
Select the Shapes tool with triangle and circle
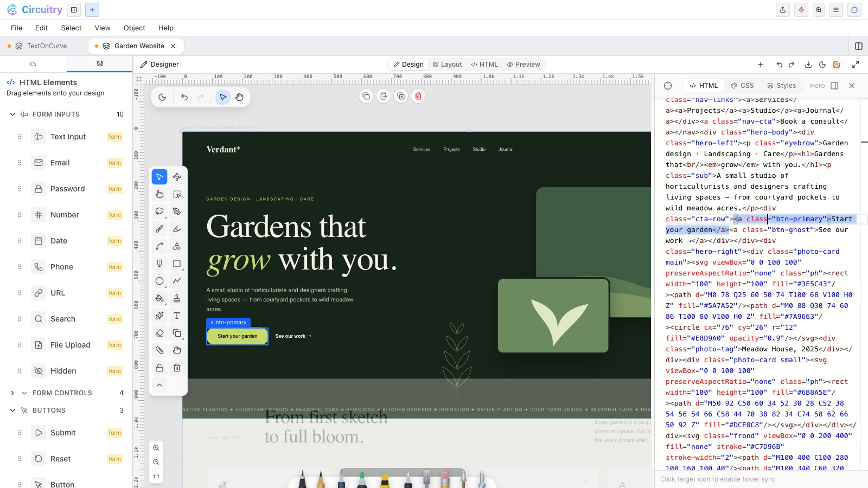pos(177,246)
